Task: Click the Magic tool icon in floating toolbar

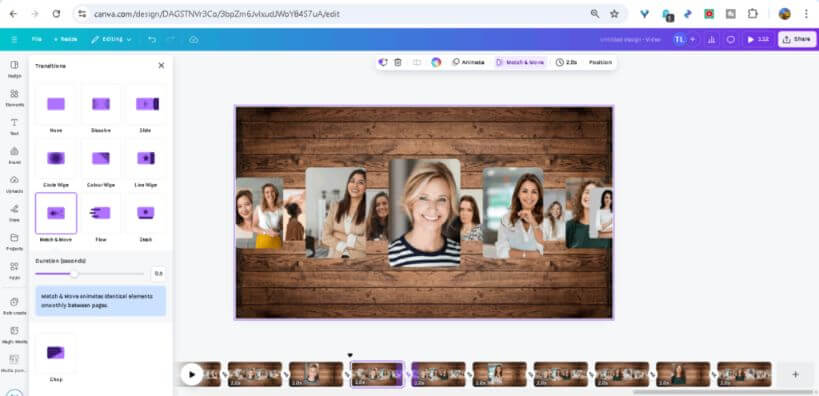Action: point(383,62)
